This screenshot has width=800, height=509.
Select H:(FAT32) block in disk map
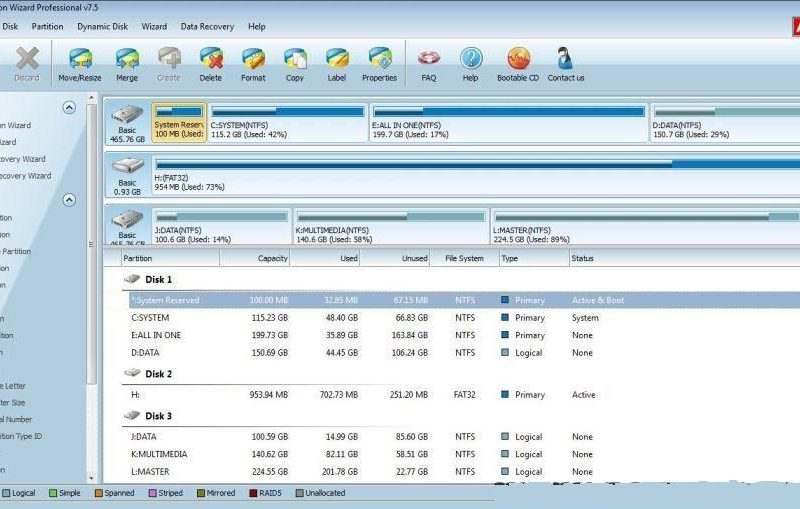(476, 175)
